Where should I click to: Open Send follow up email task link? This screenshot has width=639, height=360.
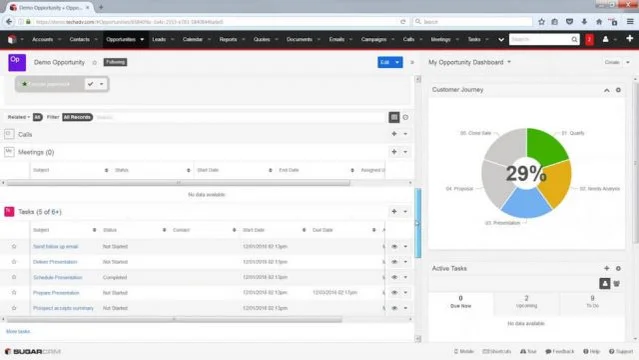pyautogui.click(x=55, y=246)
